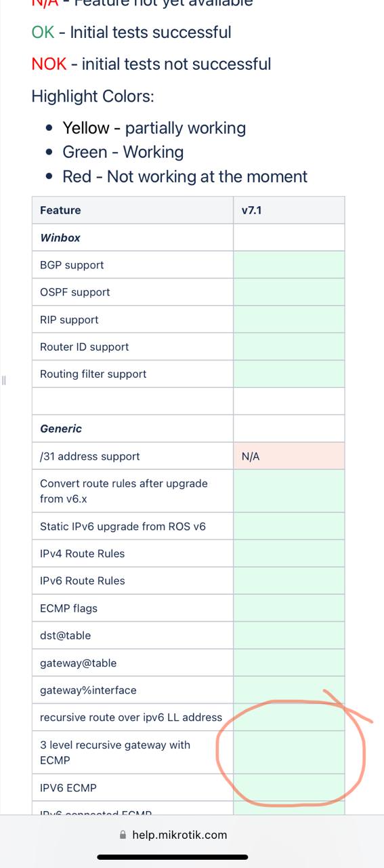Tap the lock icon in address bar

[x=123, y=835]
